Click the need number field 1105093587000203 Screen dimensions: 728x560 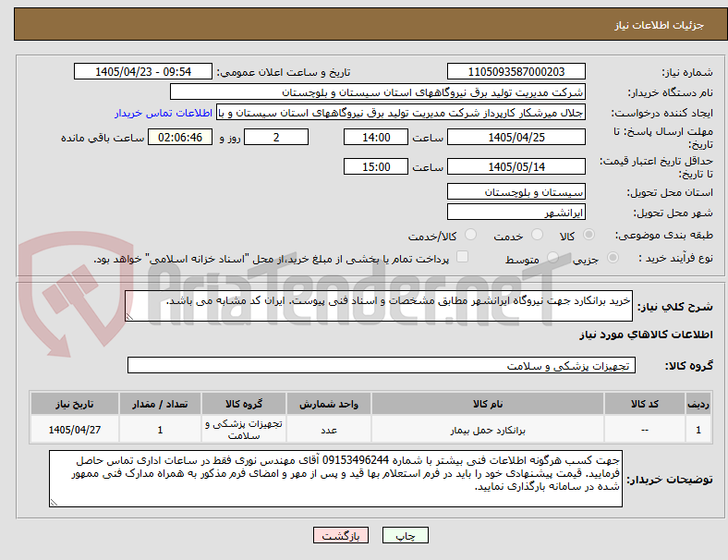tap(516, 72)
